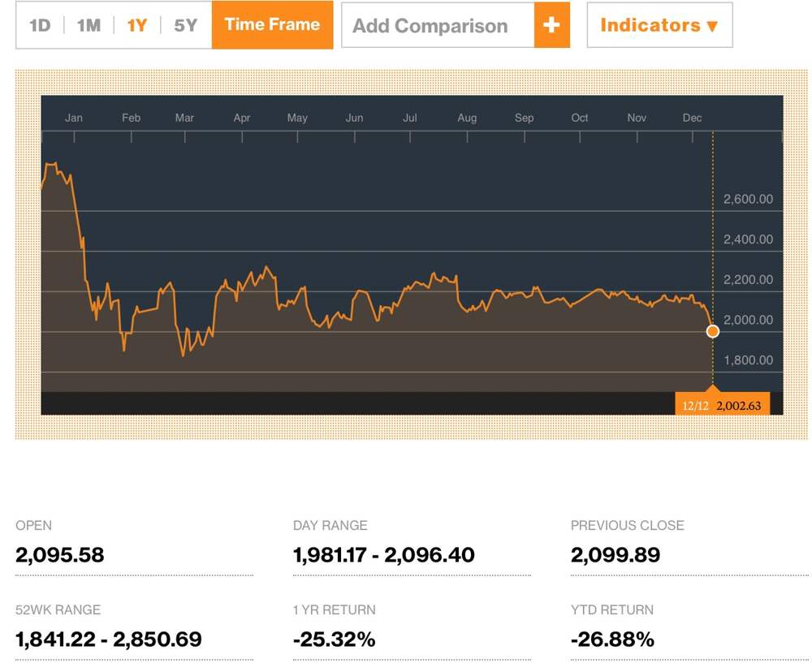Click the Dec label on the timeline
The height and width of the screenshot is (663, 812).
(692, 118)
